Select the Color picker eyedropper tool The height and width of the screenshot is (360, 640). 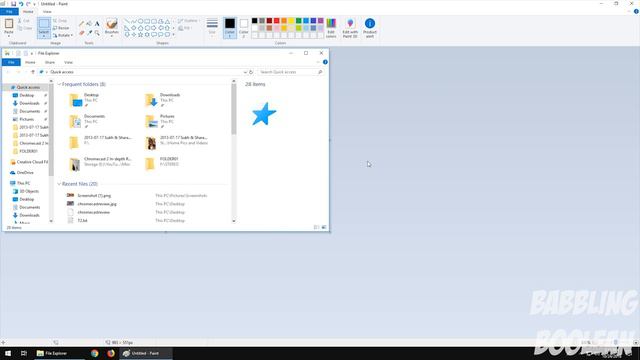click(x=89, y=32)
